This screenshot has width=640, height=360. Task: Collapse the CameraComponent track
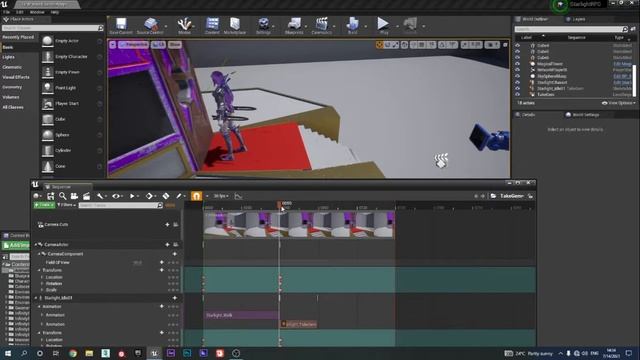point(40,254)
